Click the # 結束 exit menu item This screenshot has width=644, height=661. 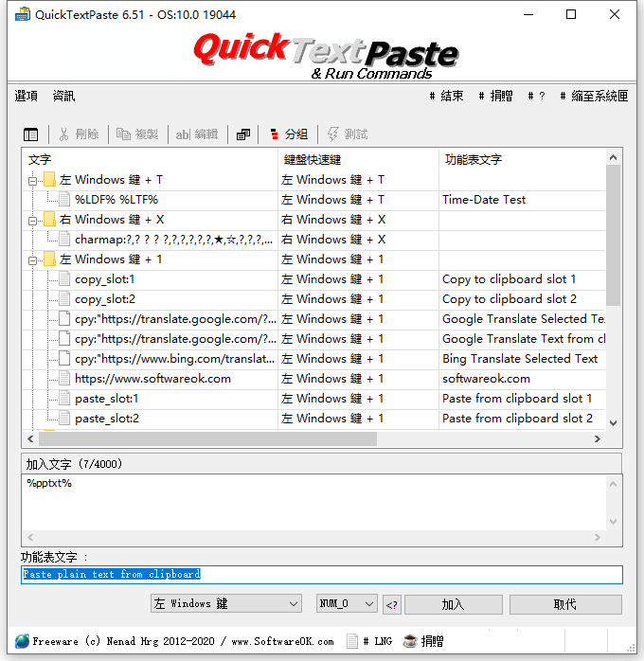[x=447, y=96]
